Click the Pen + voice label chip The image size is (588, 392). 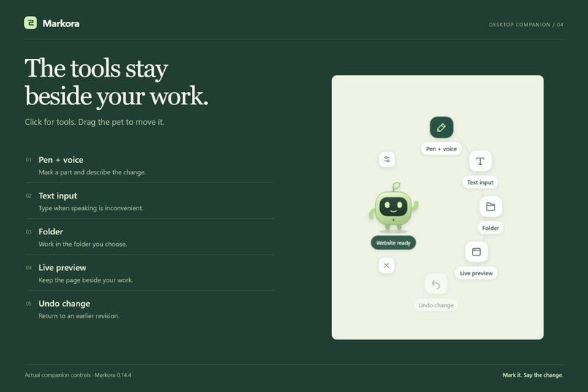point(441,149)
